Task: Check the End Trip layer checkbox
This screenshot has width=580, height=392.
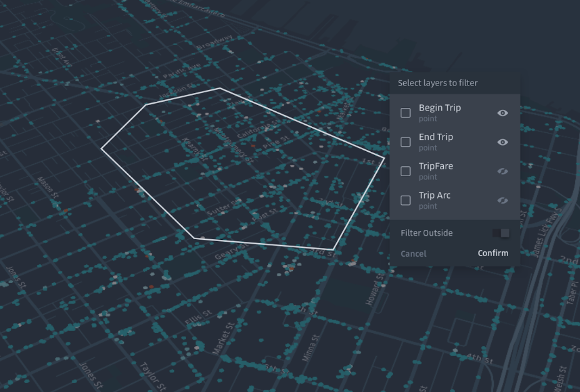Action: click(406, 142)
